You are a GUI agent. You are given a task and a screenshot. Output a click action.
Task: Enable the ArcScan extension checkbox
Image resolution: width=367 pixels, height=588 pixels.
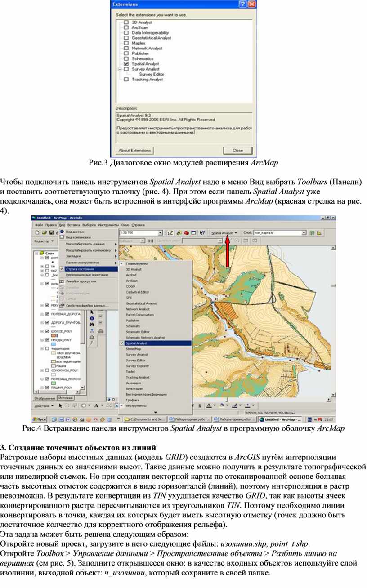126,27
